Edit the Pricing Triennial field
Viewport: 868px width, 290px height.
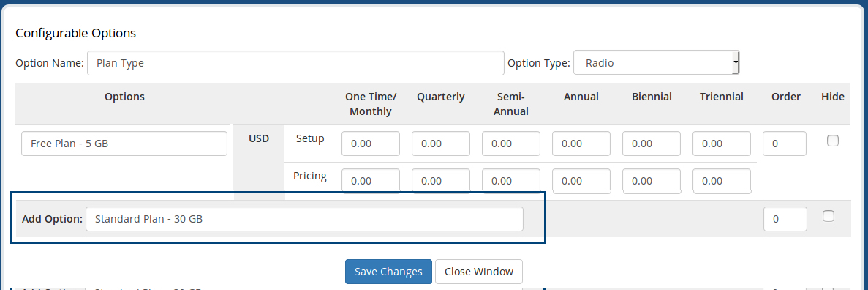(722, 181)
